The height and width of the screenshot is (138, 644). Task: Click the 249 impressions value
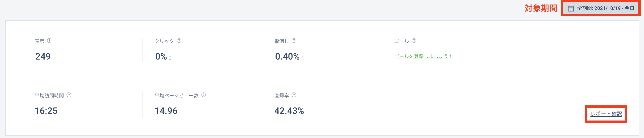coord(43,57)
